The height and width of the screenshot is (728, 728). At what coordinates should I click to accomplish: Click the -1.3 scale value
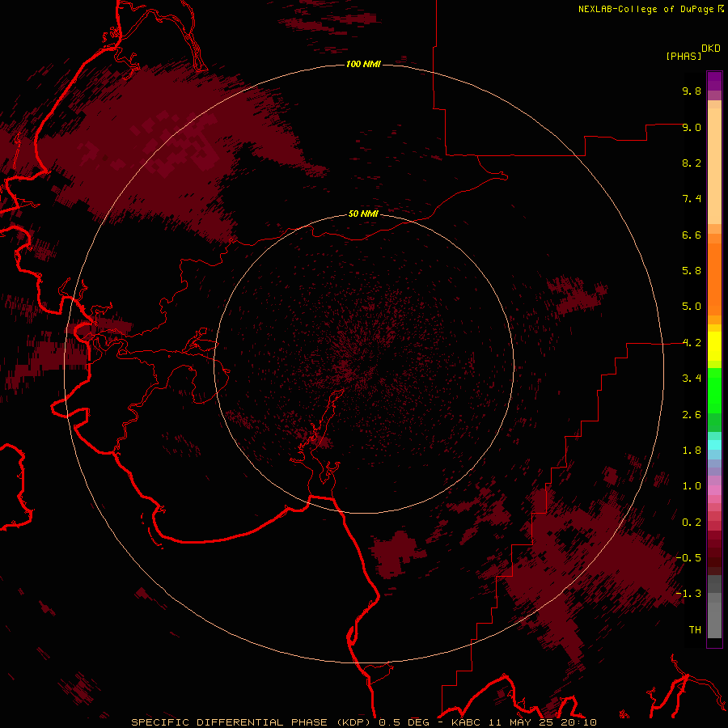[688, 594]
